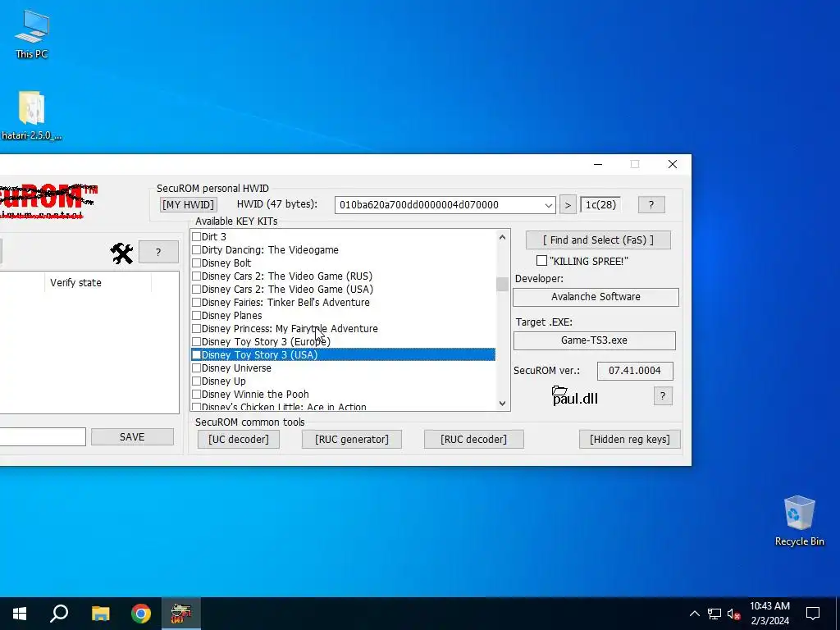
Task: Minimize the SecuROM tool window
Action: pos(598,164)
